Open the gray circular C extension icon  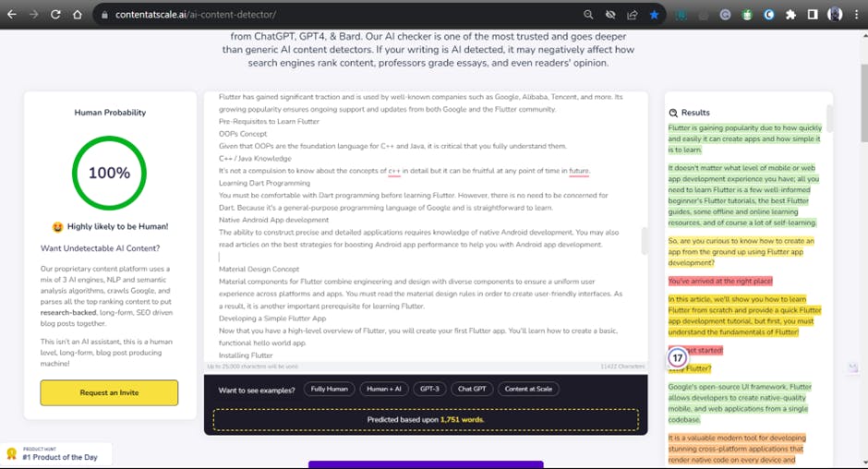point(725,15)
